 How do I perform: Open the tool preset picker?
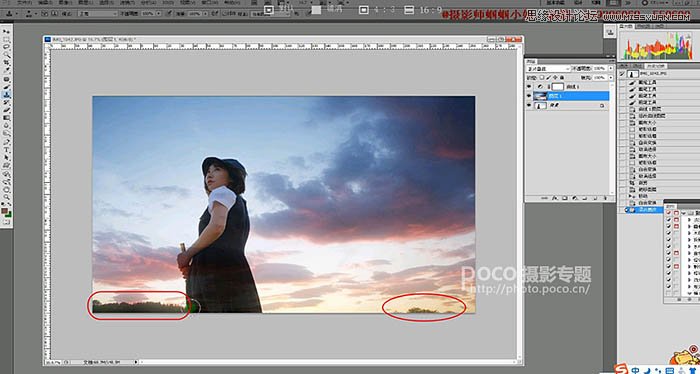pyautogui.click(x=11, y=13)
